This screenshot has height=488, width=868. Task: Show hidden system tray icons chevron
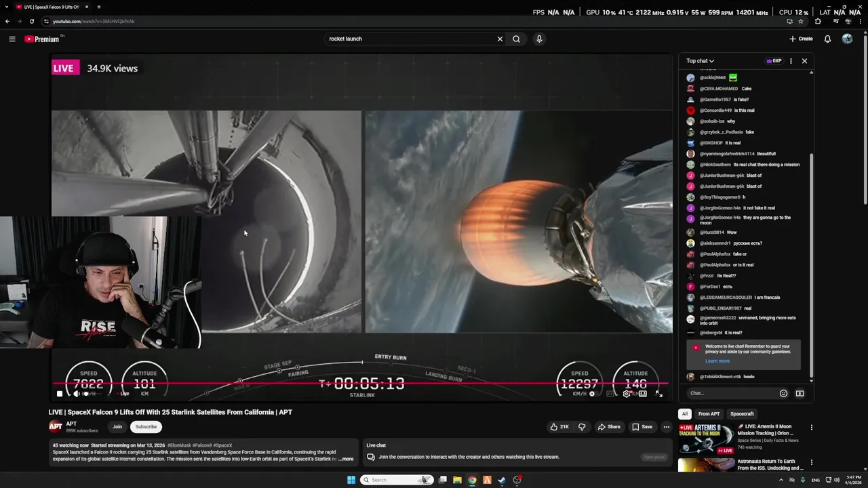(x=781, y=480)
